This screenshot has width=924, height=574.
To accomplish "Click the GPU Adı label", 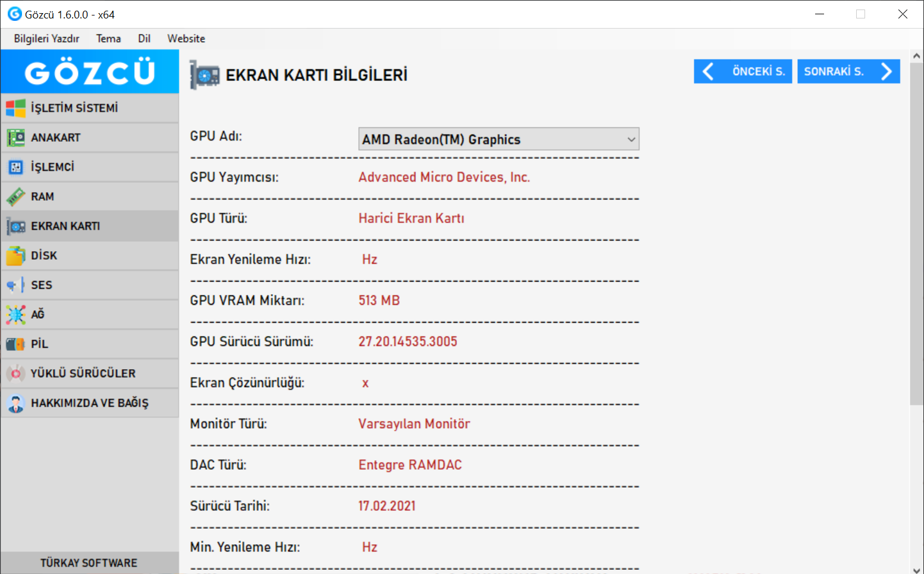I will coord(216,136).
